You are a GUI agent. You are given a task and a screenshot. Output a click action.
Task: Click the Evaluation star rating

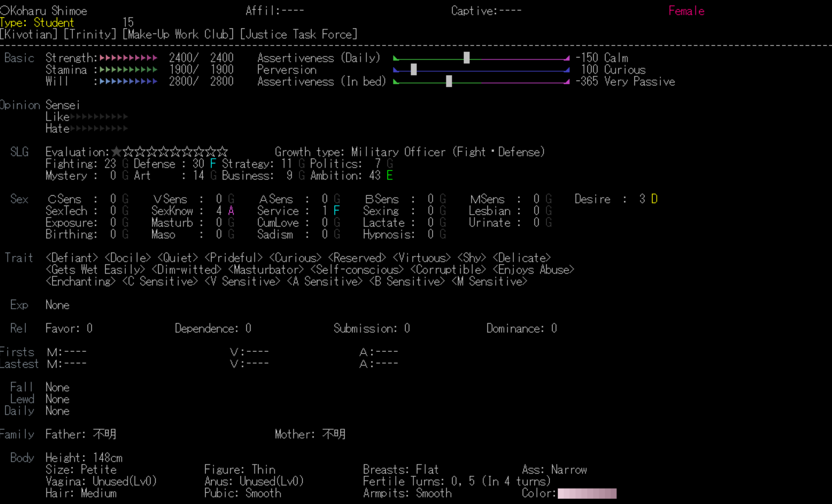169,152
